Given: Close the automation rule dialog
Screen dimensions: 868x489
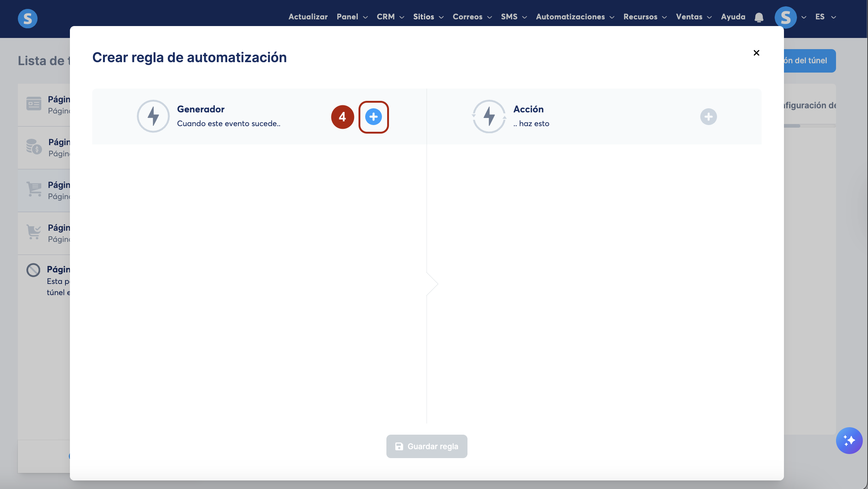Looking at the screenshot, I should (756, 53).
